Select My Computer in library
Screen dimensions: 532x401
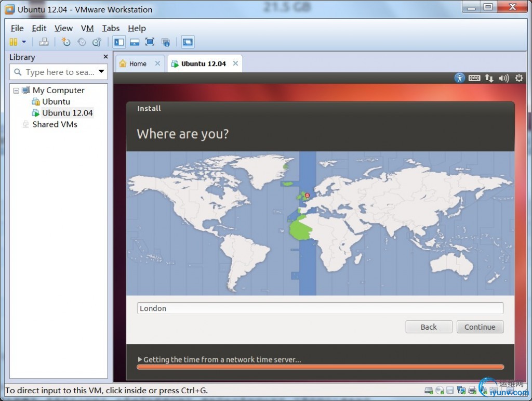[x=58, y=90]
